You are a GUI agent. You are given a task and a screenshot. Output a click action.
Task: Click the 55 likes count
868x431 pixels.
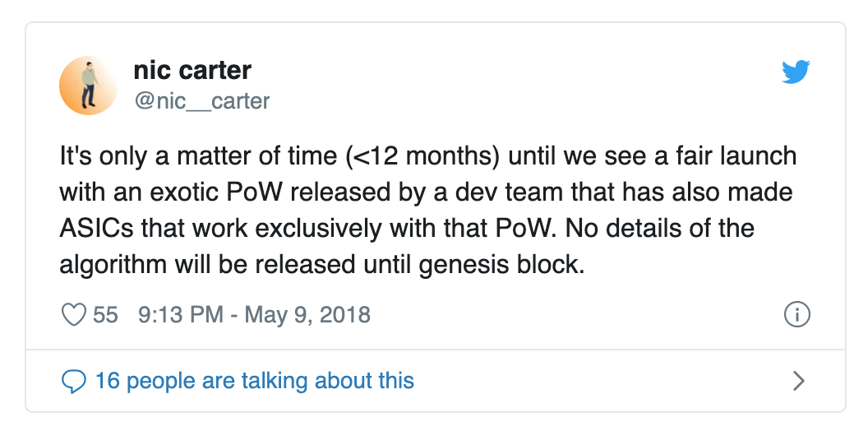coord(105,315)
